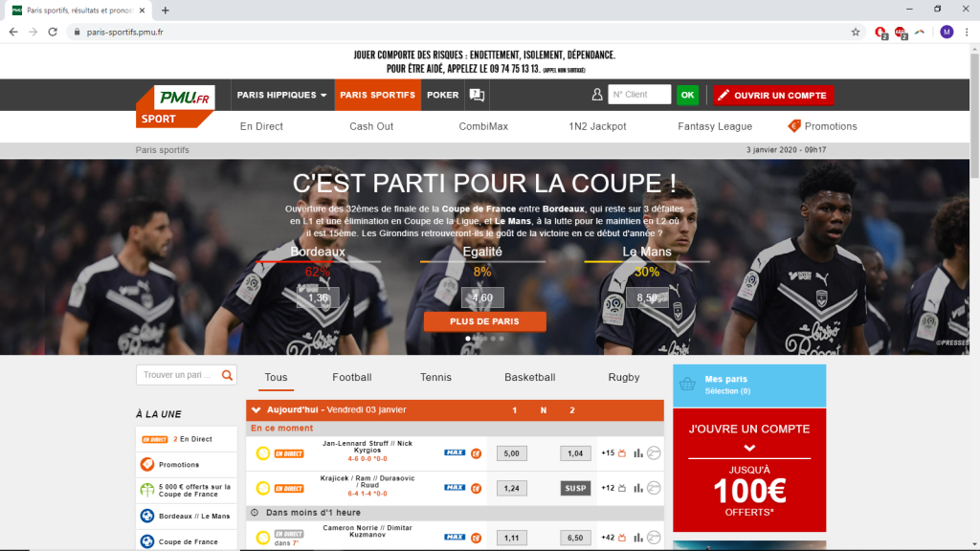
Task: Click the tennis ball icon for Krajicek / Ram match
Action: tap(263, 489)
